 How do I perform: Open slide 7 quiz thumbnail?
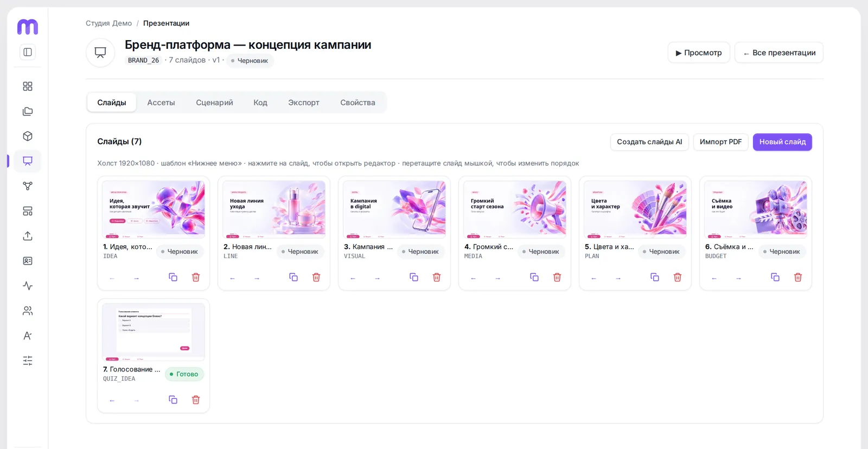(154, 332)
